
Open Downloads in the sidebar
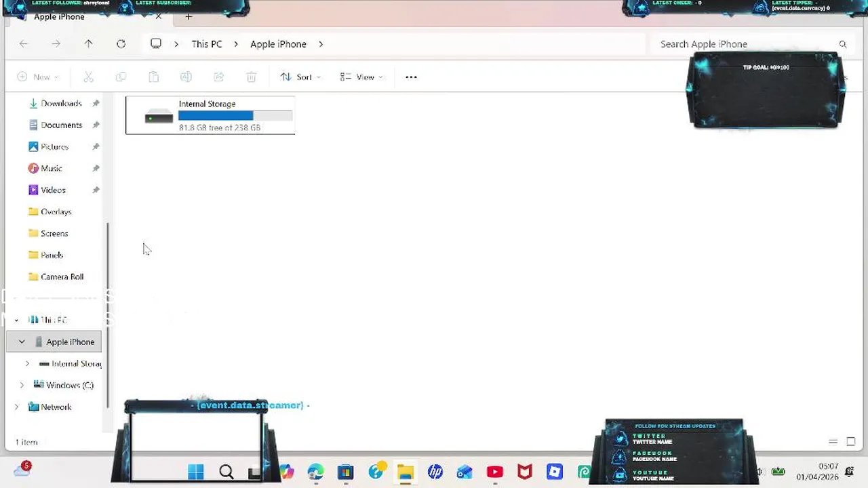point(61,104)
